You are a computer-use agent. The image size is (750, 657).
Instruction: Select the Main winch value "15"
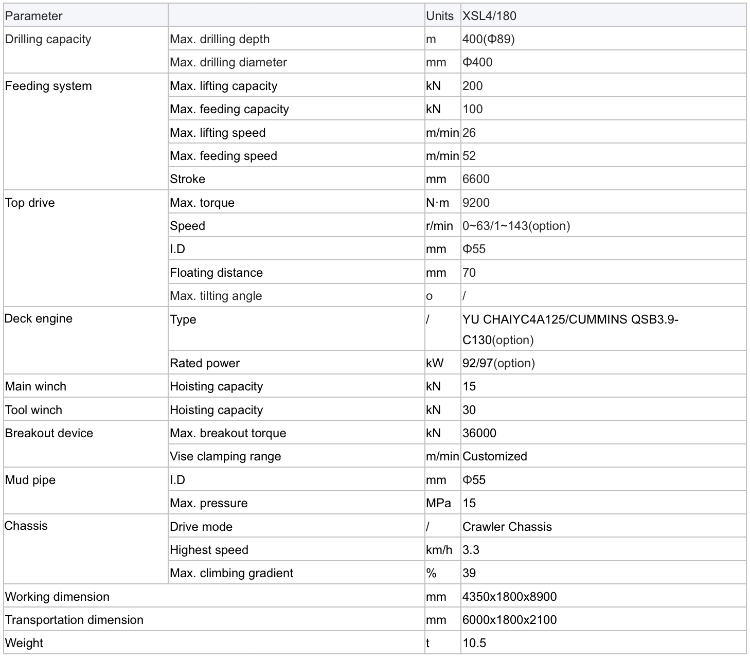(x=469, y=386)
